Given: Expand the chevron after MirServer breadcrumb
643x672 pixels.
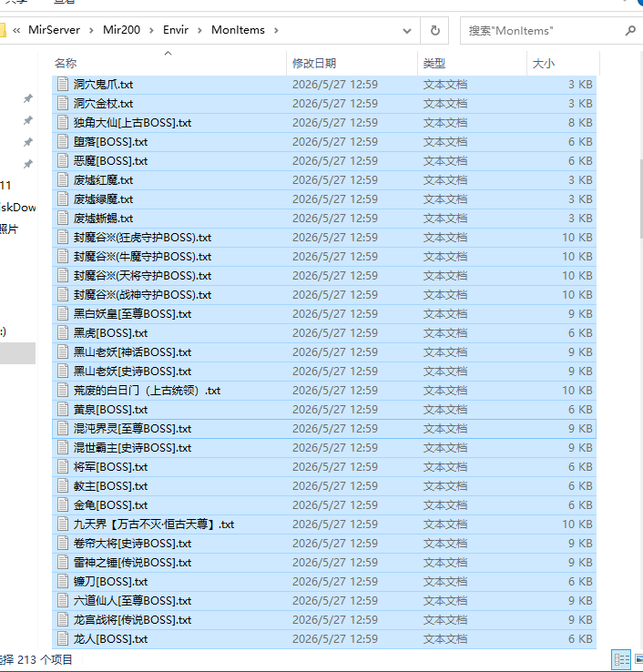Looking at the screenshot, I should pos(92,30).
